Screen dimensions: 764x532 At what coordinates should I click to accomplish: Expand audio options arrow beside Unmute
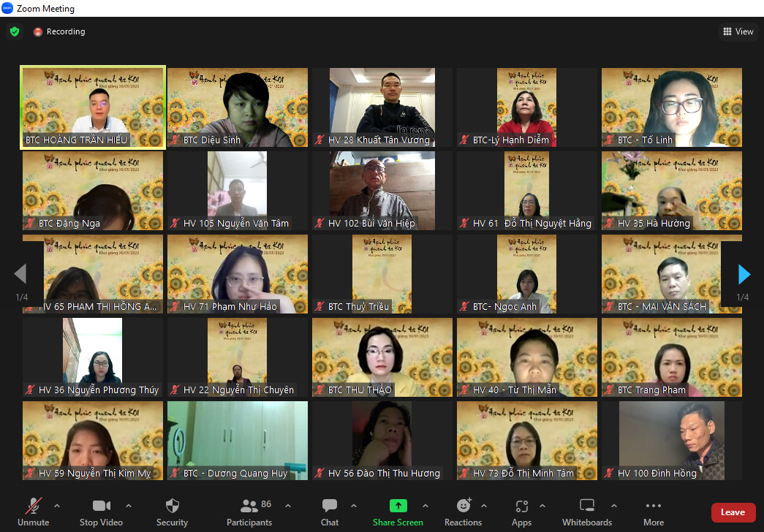click(57, 506)
